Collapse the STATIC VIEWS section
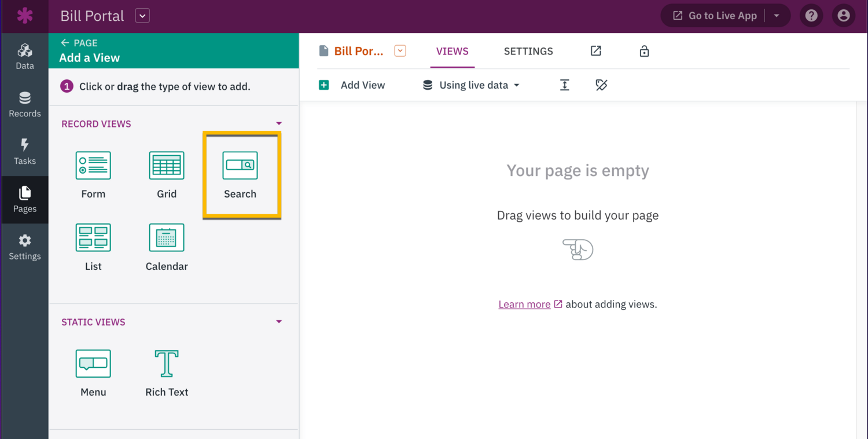 279,321
